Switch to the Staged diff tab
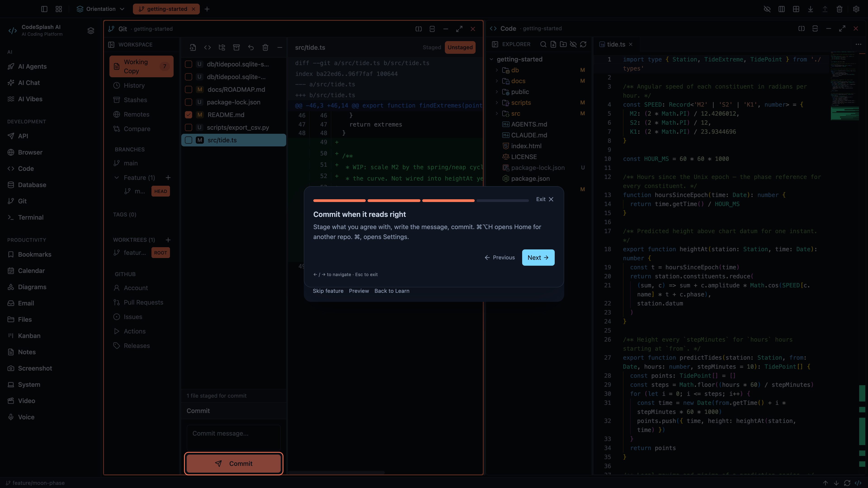Image resolution: width=868 pixels, height=488 pixels. pyautogui.click(x=432, y=47)
